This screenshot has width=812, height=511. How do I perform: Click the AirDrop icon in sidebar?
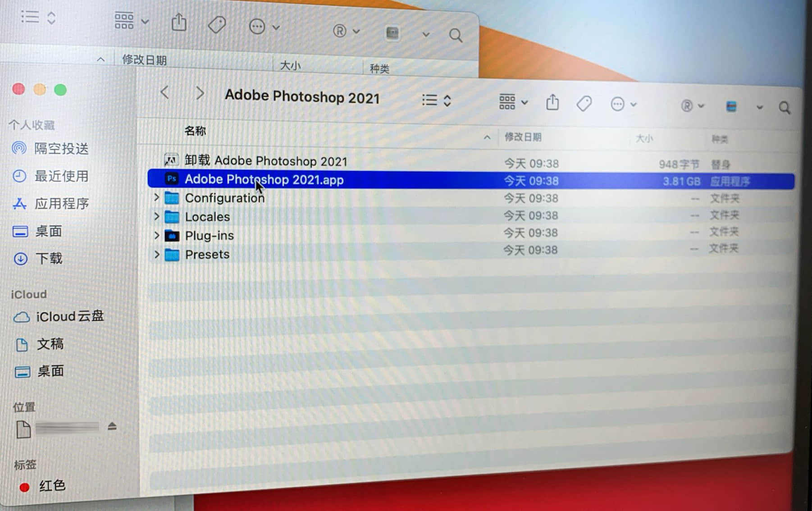pyautogui.click(x=19, y=148)
